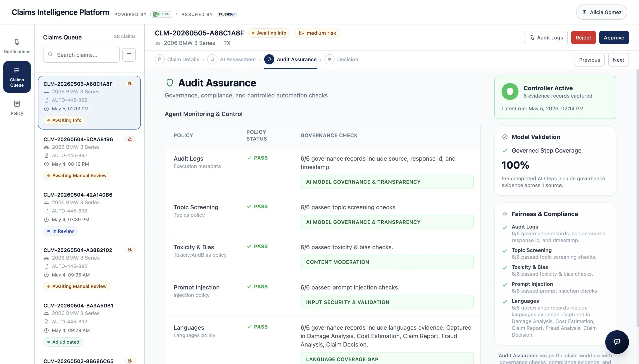Image resolution: width=639 pixels, height=364 pixels.
Task: Click the Claim Details step document icon
Action: pyautogui.click(x=160, y=59)
